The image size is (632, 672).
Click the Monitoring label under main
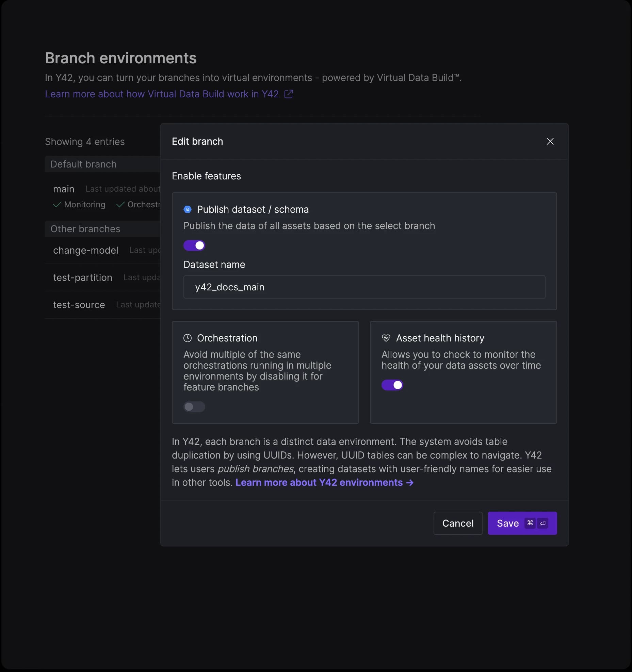[x=85, y=205]
